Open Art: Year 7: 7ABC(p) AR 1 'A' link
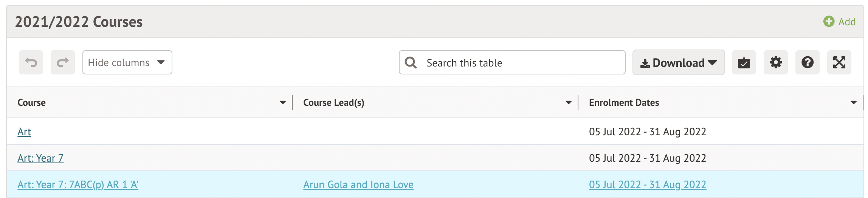 click(x=78, y=185)
